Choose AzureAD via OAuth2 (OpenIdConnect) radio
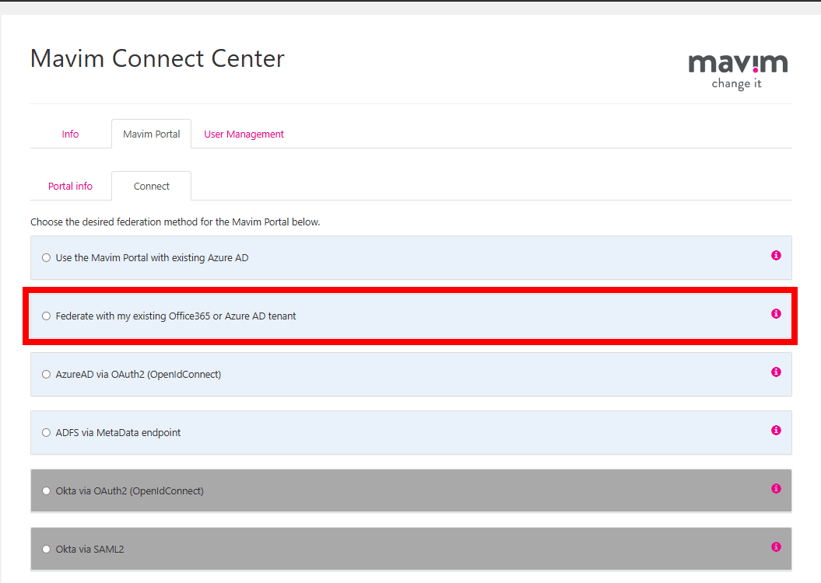821x583 pixels. tap(47, 375)
